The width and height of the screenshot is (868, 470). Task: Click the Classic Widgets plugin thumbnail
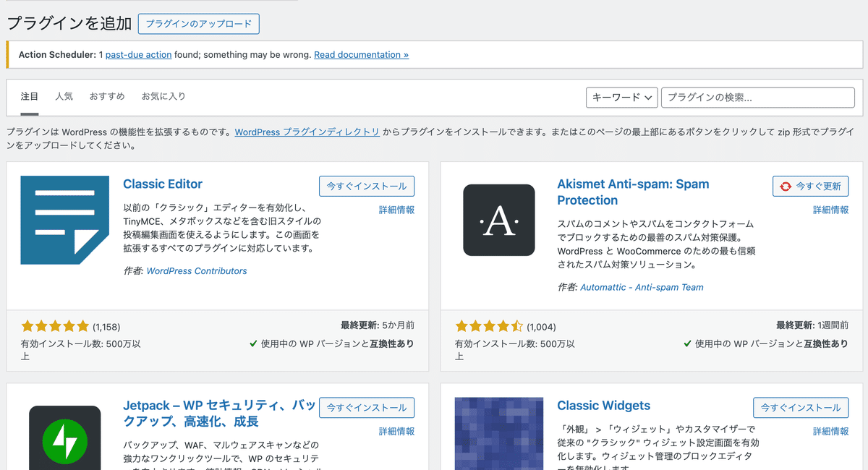499,434
